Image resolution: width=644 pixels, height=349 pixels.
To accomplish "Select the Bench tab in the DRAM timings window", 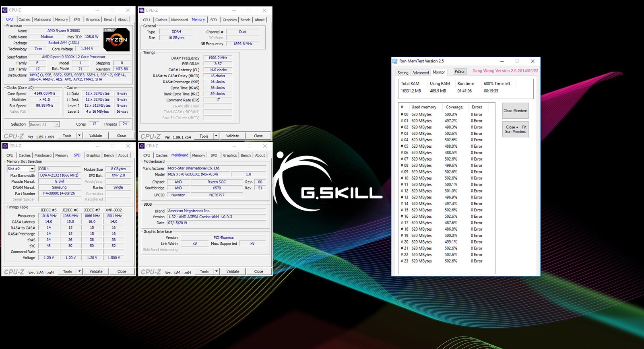I will pos(245,20).
